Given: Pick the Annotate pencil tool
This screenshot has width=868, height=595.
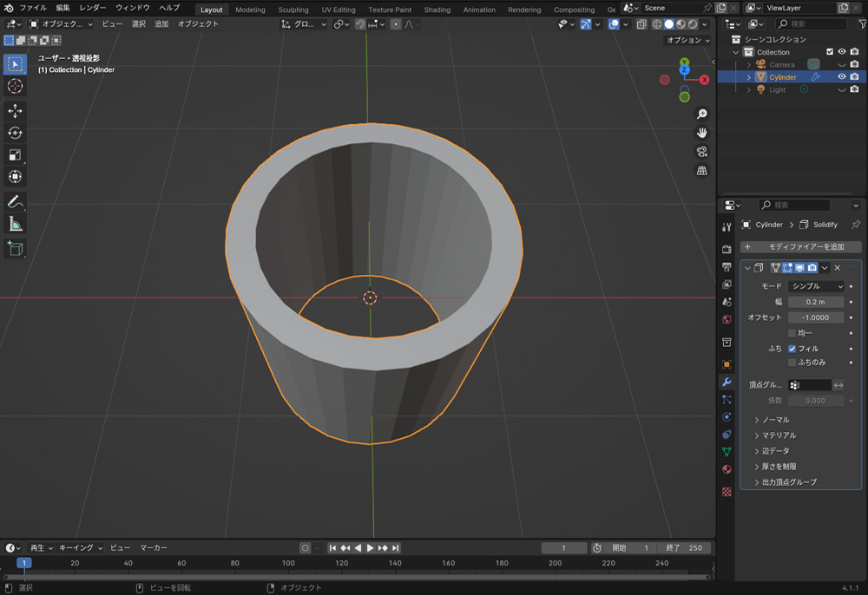Looking at the screenshot, I should [15, 202].
